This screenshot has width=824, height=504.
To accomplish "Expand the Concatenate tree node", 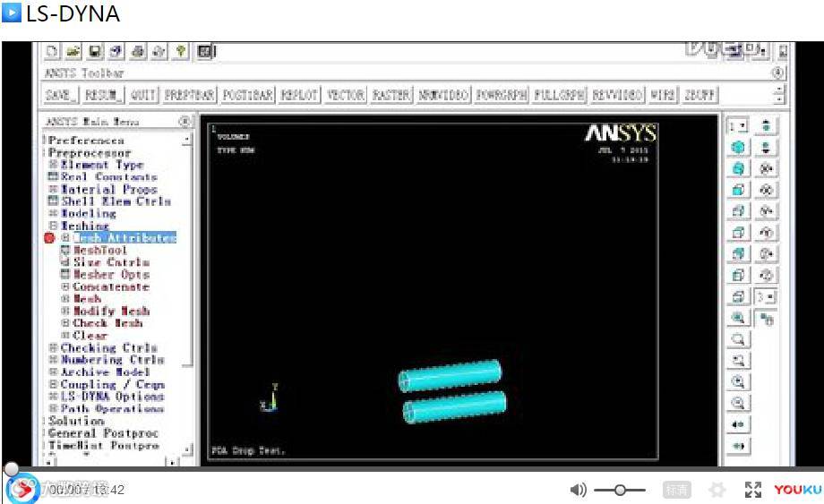I will point(65,286).
